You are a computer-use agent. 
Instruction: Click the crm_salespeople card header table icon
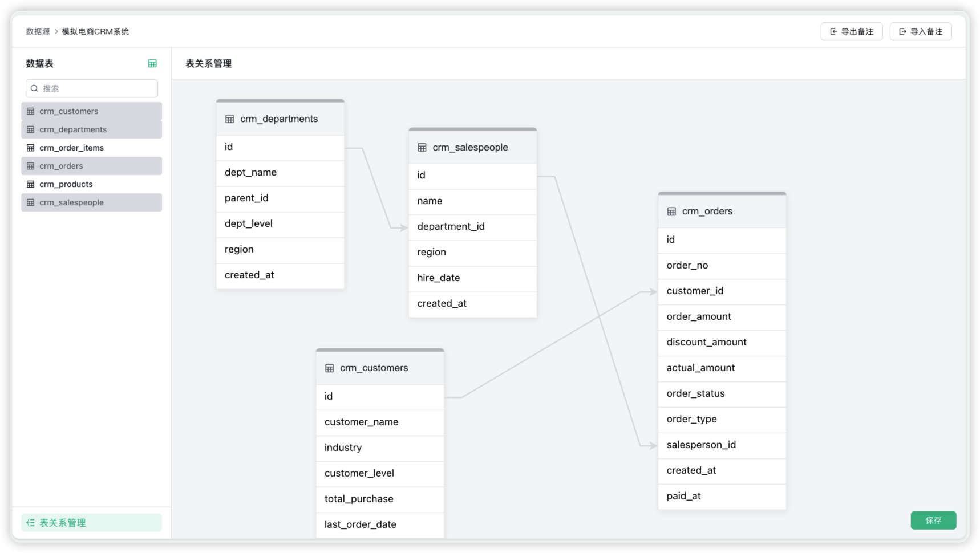click(x=422, y=148)
